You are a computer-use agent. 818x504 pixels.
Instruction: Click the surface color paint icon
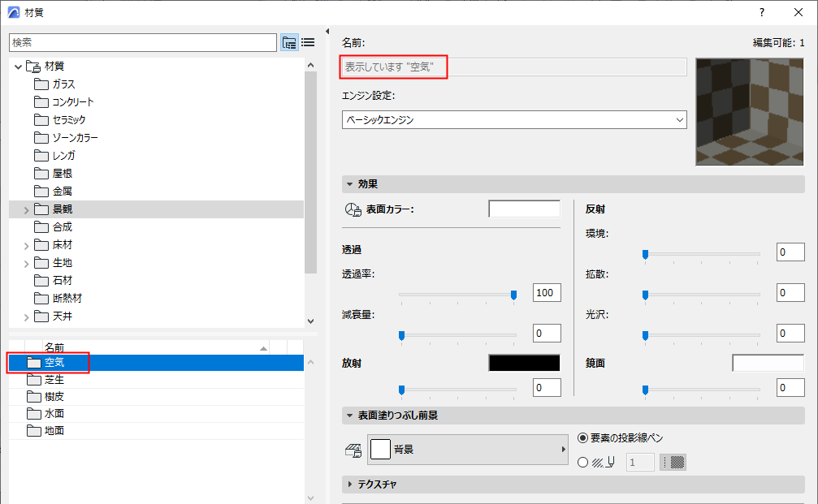[353, 209]
